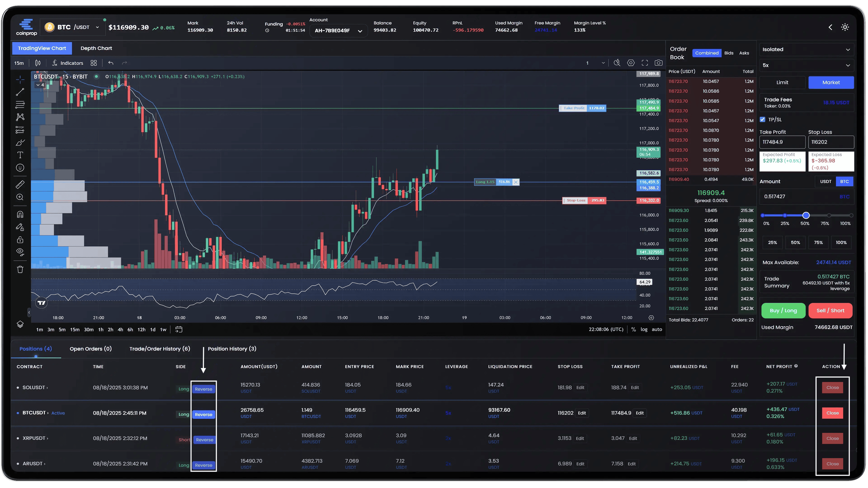Open the emoji icons drawing tool
This screenshot has height=488, width=868.
(20, 168)
